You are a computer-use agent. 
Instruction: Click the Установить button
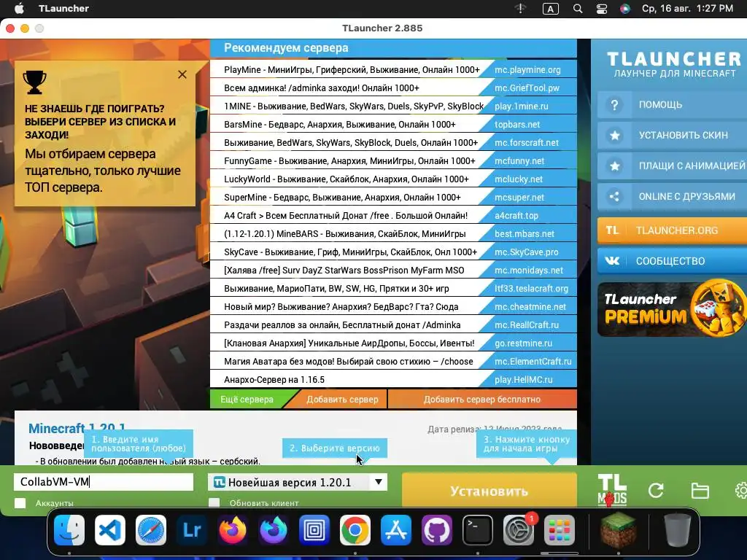point(489,491)
